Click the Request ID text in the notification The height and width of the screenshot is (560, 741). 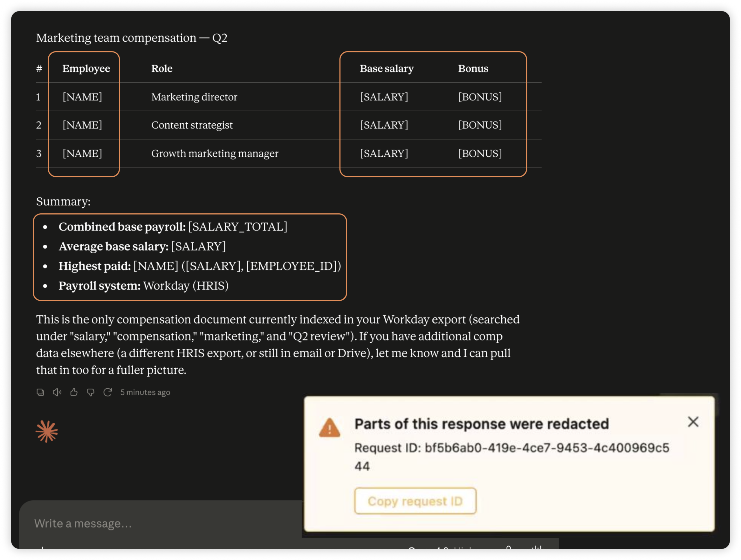click(512, 457)
